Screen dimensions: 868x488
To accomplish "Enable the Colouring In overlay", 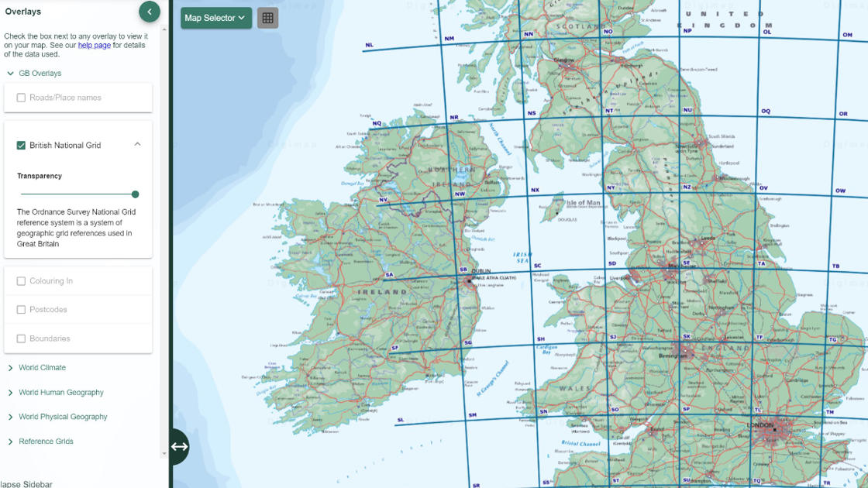I will pyautogui.click(x=20, y=280).
